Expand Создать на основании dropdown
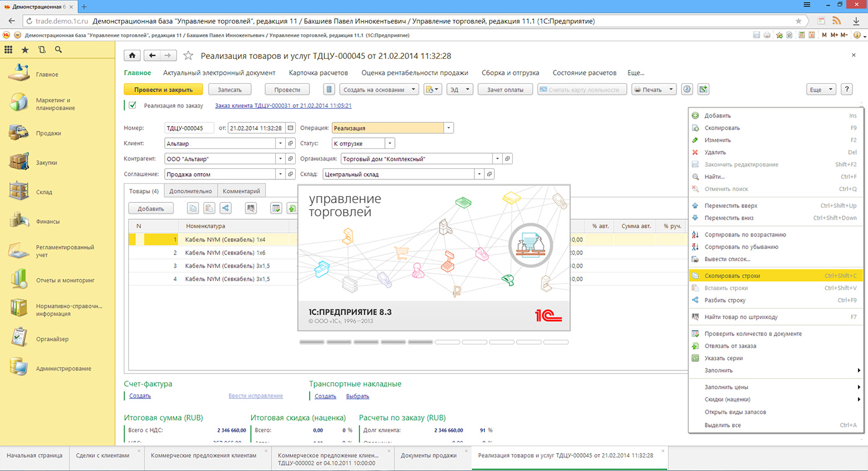This screenshot has height=471, width=868. coord(379,89)
